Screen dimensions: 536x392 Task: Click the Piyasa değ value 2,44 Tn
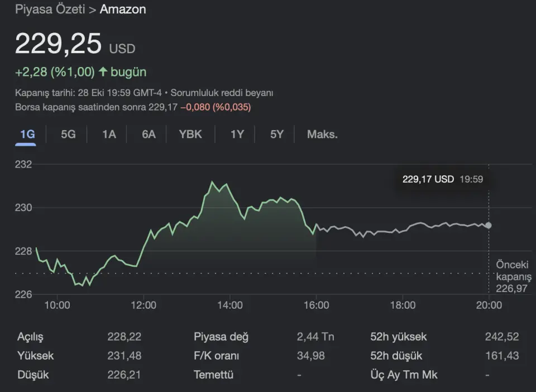315,337
